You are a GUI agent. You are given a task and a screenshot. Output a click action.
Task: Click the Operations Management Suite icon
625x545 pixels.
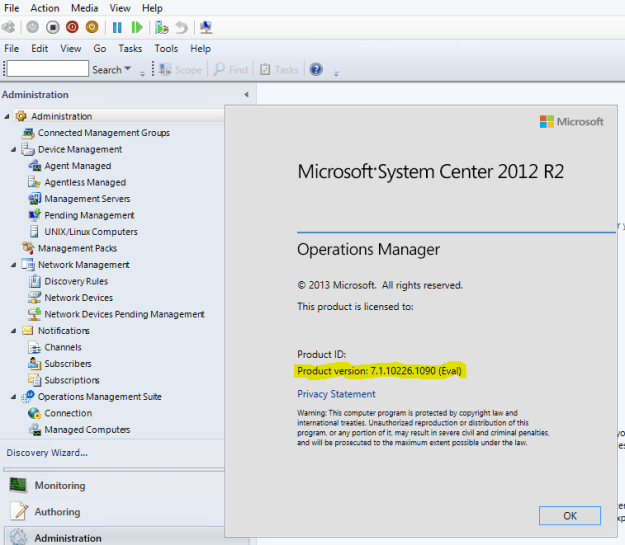[x=28, y=396]
